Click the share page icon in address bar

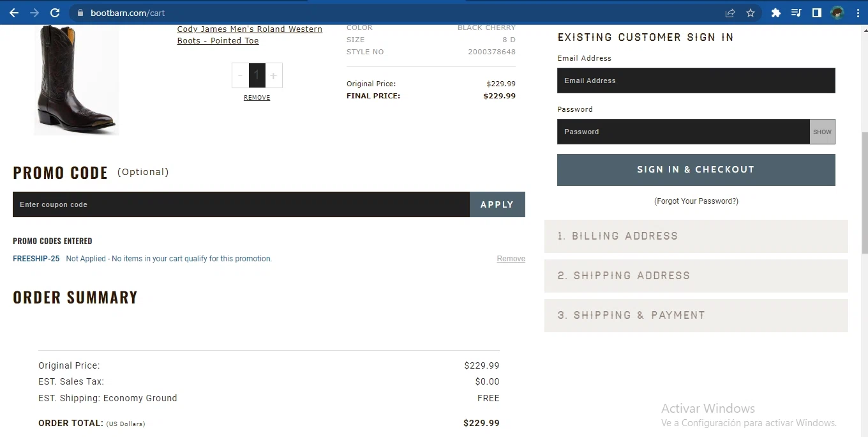point(730,13)
